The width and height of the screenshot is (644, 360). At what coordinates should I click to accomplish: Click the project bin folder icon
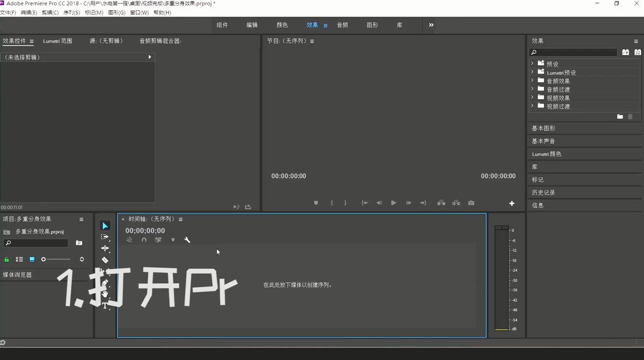pyautogui.click(x=7, y=232)
